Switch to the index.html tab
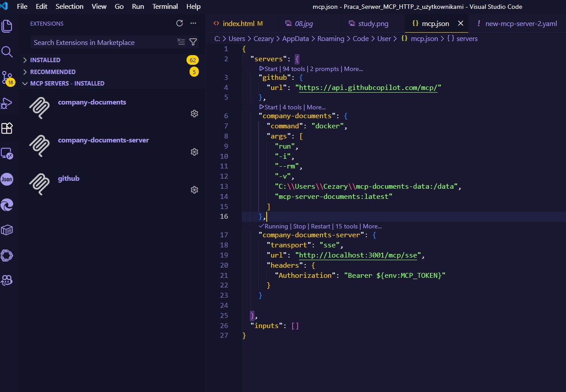 pos(238,23)
